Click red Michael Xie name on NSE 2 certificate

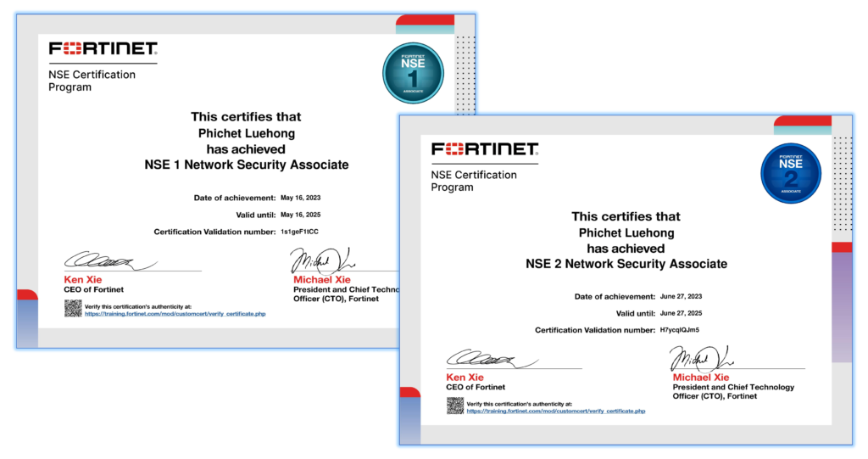coord(701,378)
